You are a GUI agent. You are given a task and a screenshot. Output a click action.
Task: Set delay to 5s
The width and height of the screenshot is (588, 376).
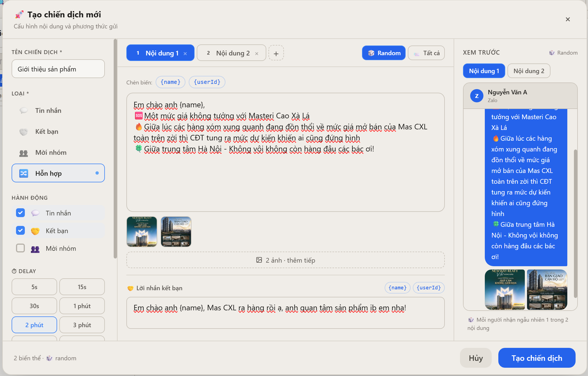(x=34, y=287)
